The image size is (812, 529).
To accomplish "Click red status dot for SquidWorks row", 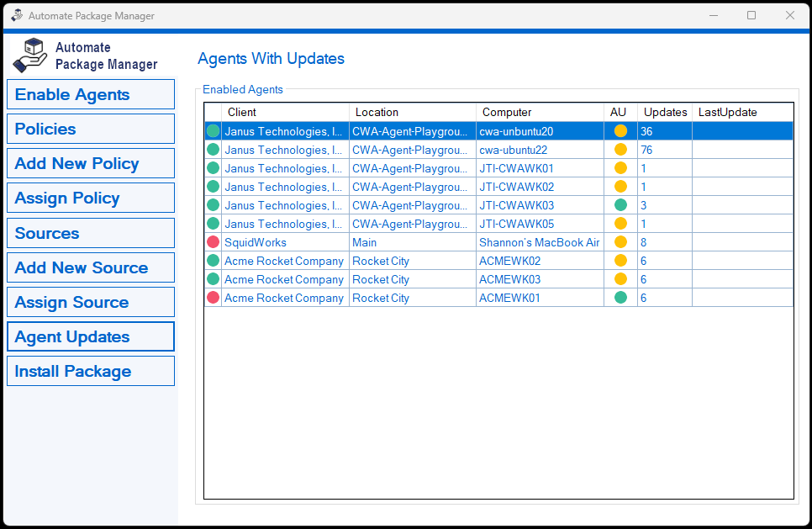I will click(213, 242).
